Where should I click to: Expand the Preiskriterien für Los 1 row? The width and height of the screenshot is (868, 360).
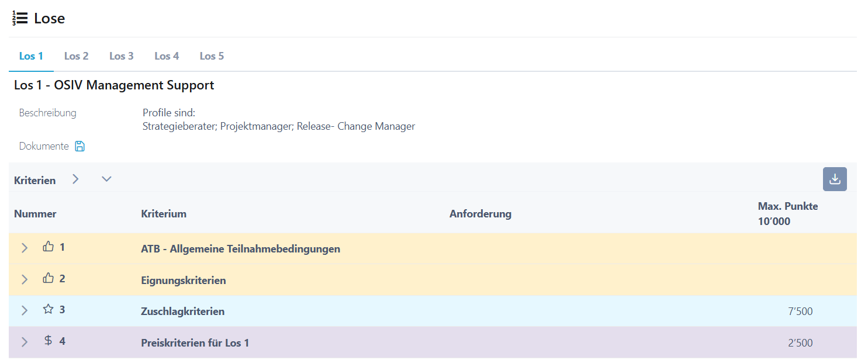(24, 342)
